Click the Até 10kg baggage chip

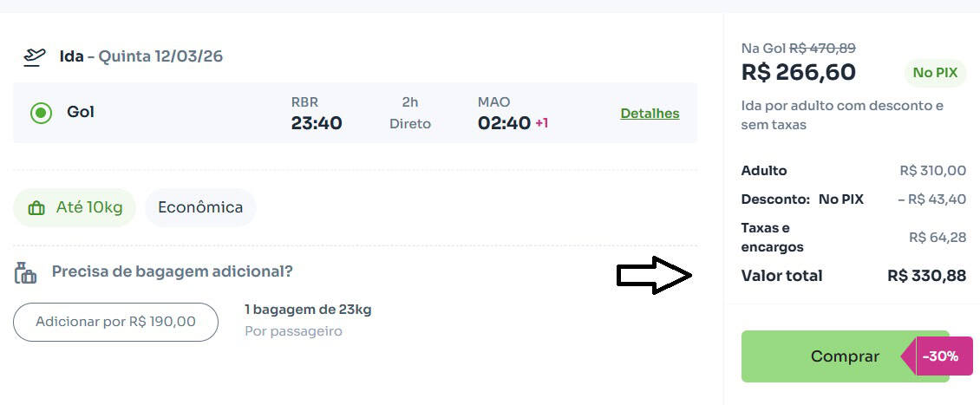point(75,208)
